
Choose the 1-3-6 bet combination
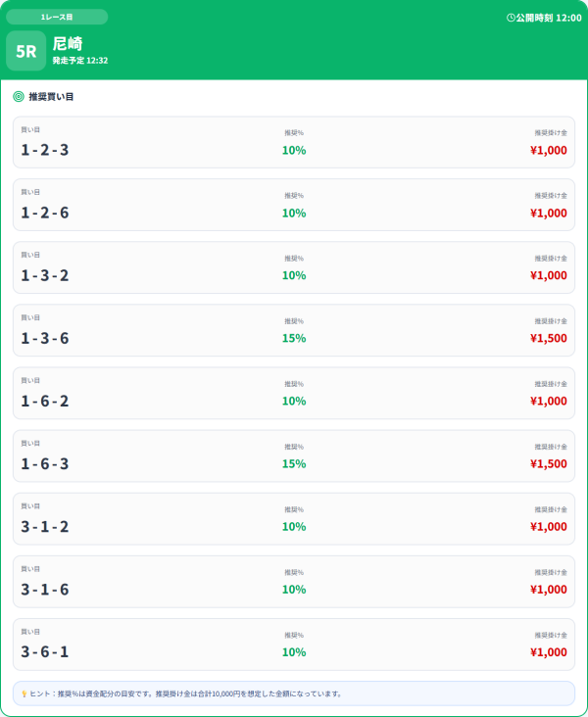click(45, 338)
